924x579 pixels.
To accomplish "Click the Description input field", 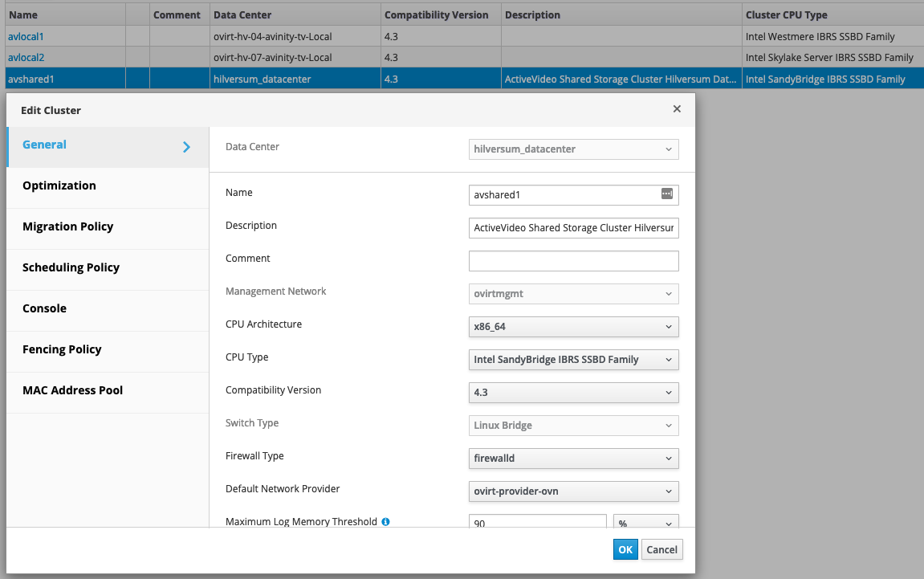I will 573,228.
